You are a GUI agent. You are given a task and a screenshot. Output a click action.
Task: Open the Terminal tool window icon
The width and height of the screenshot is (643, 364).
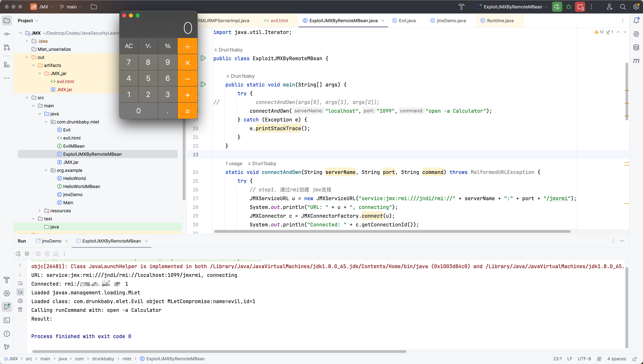coord(7,320)
